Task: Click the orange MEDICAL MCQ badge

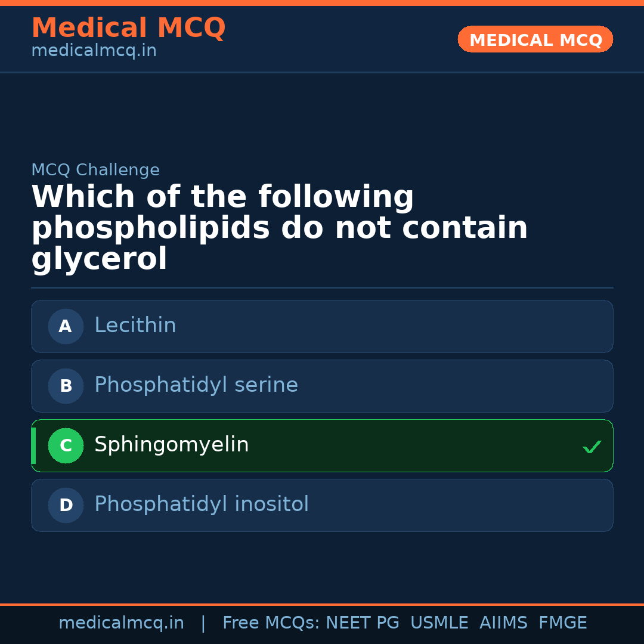Action: (x=535, y=39)
